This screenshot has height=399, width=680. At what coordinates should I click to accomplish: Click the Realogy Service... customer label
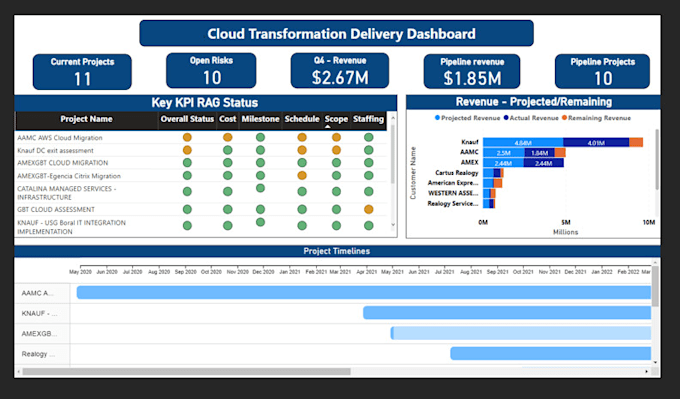pyautogui.click(x=453, y=203)
